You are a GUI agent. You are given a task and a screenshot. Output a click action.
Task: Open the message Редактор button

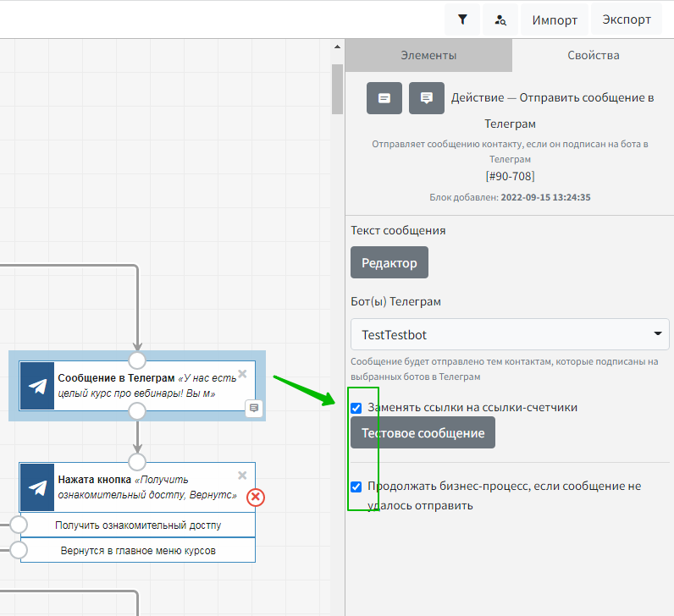click(x=389, y=263)
